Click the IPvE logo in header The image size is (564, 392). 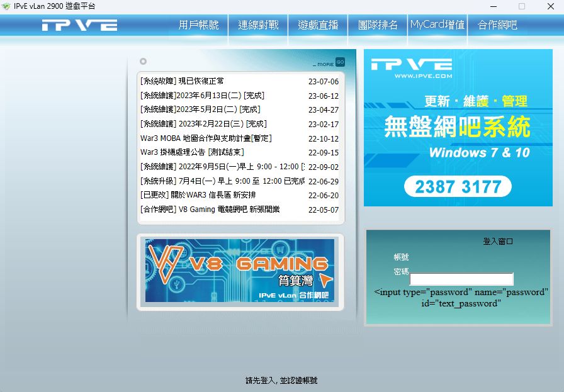pyautogui.click(x=79, y=25)
